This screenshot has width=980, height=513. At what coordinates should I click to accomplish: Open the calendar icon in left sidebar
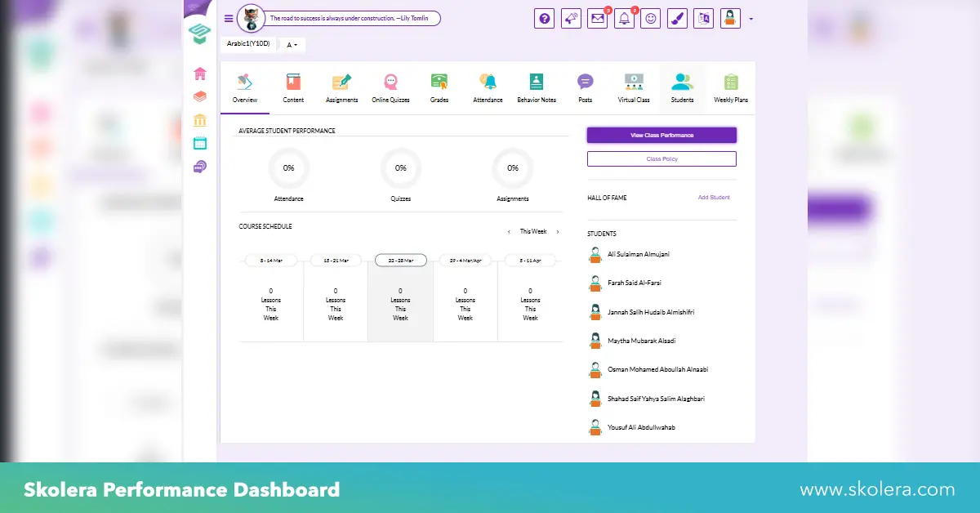(x=200, y=143)
